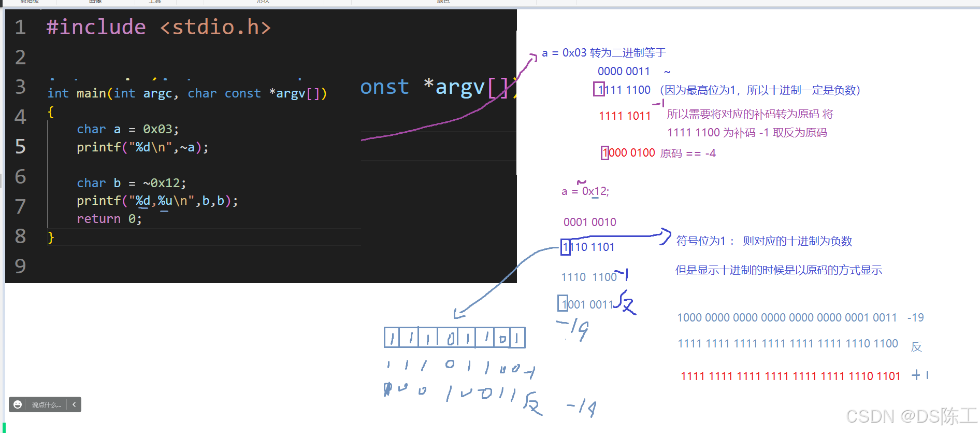Collapse the chat widget with left chevron
Screen dimensions: 980x433
pyautogui.click(x=74, y=404)
